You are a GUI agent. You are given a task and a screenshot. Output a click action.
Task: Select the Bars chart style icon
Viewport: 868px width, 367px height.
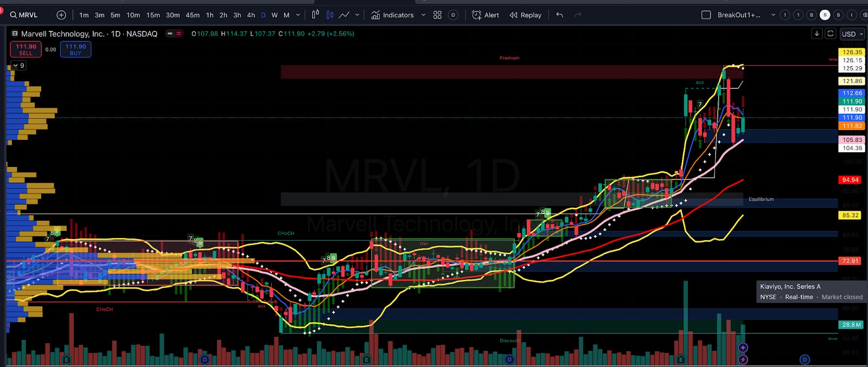click(315, 15)
